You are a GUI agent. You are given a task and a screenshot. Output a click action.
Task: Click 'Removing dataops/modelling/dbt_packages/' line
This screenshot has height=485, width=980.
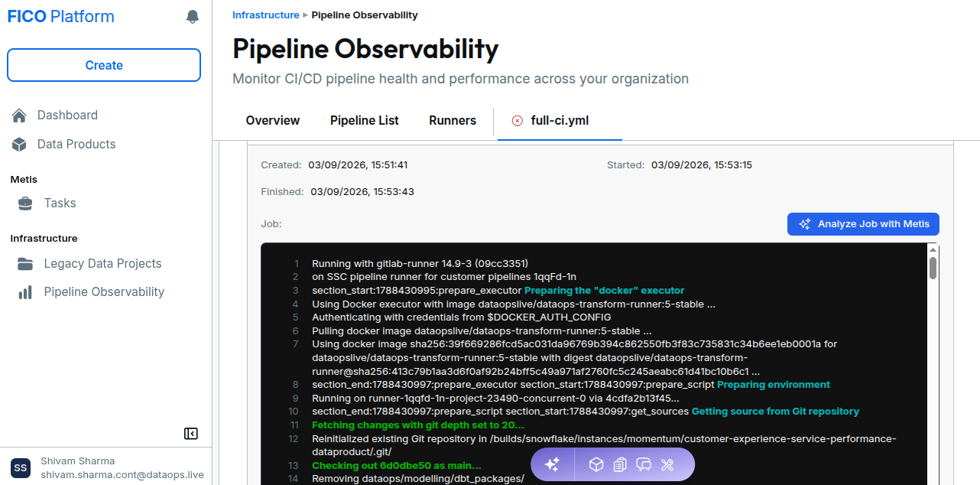[418, 479]
